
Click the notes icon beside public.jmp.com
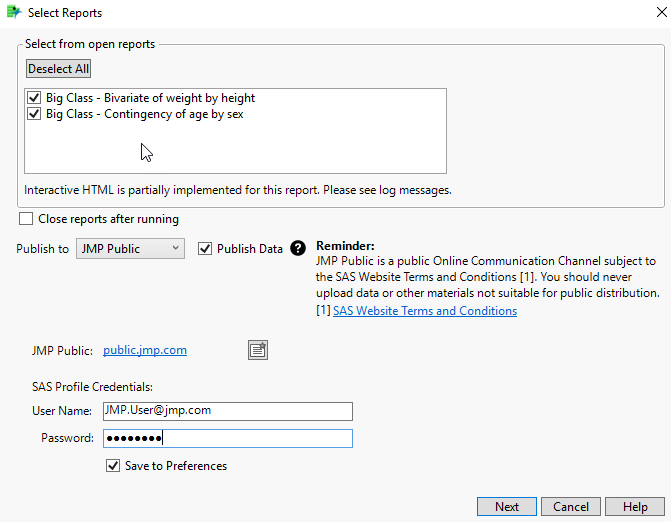[x=258, y=350]
